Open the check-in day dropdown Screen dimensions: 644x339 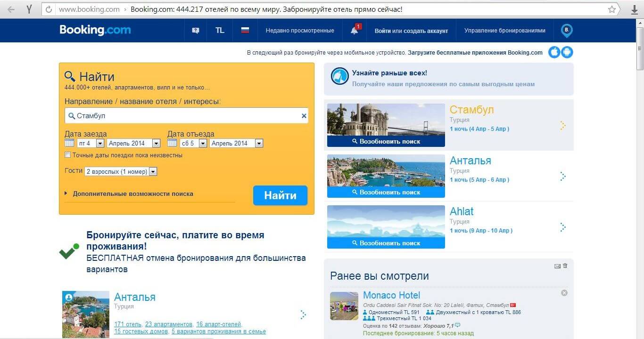click(x=91, y=143)
